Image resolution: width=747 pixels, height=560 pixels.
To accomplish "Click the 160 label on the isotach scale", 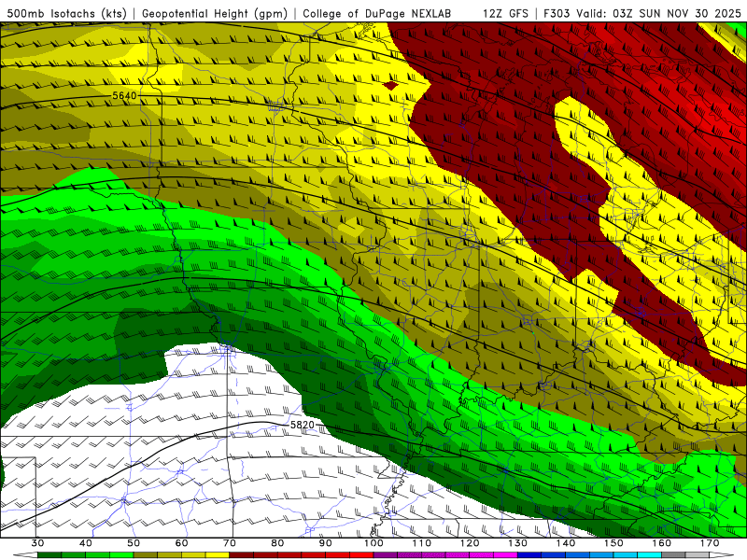I will (662, 543).
